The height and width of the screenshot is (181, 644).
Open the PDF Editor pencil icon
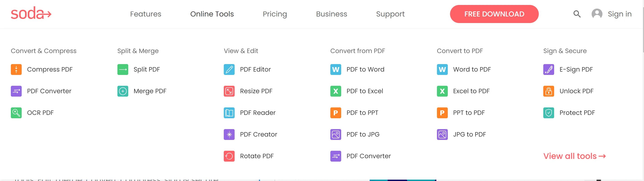(x=229, y=70)
